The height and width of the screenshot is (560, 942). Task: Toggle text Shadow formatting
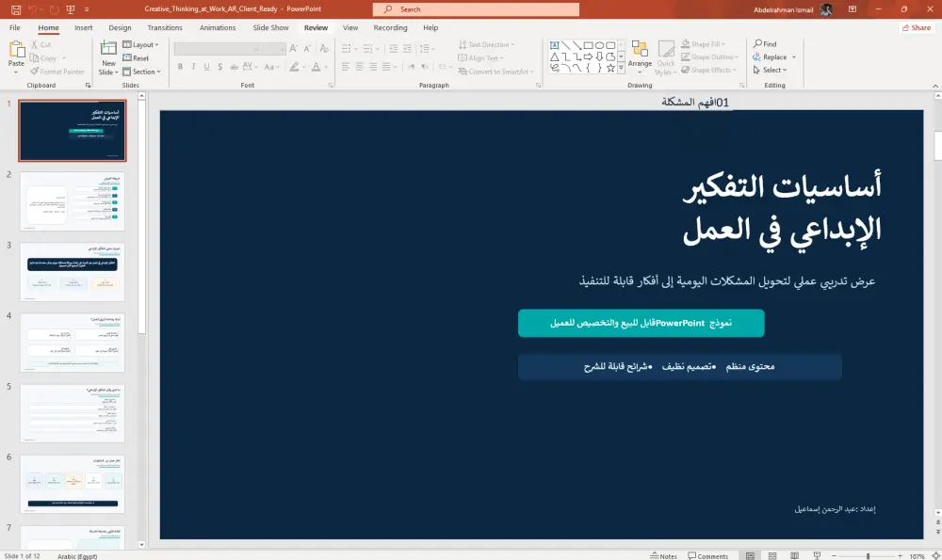(219, 67)
